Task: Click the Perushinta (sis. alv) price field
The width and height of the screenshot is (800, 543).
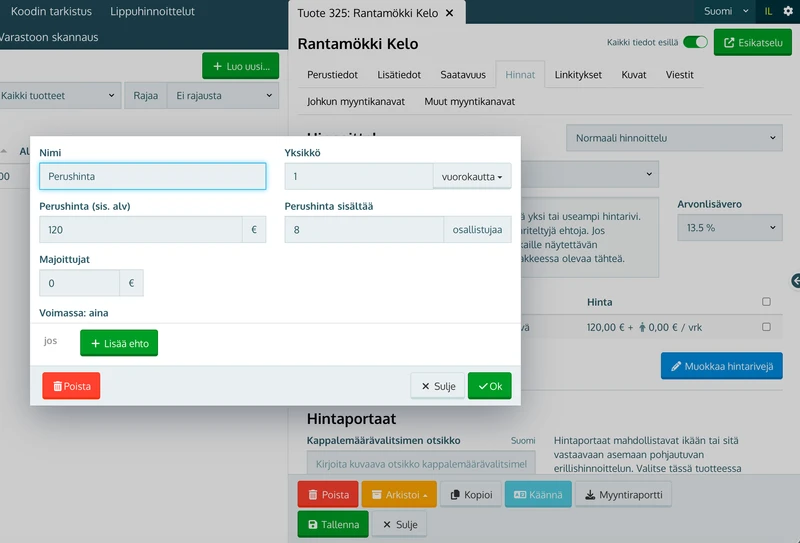Action: coord(141,230)
